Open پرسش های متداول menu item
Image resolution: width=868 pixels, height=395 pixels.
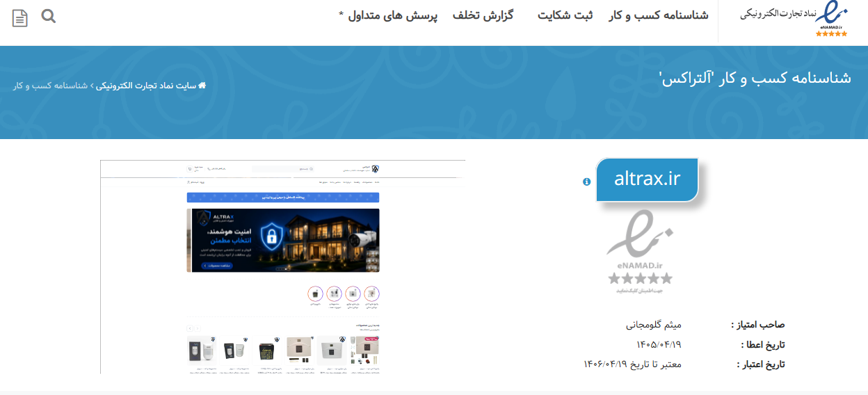coord(388,15)
